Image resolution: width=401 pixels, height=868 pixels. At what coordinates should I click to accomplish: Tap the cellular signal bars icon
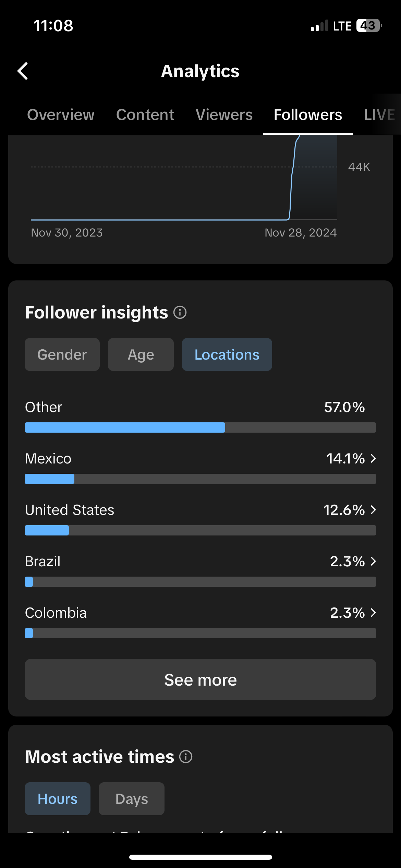coord(319,26)
